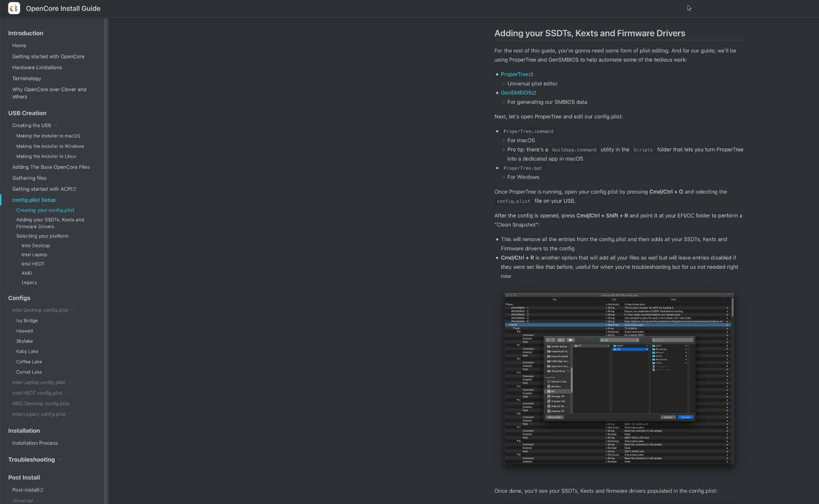Image resolution: width=819 pixels, height=504 pixels.
Task: Open the Gathering files page
Action: 29,178
